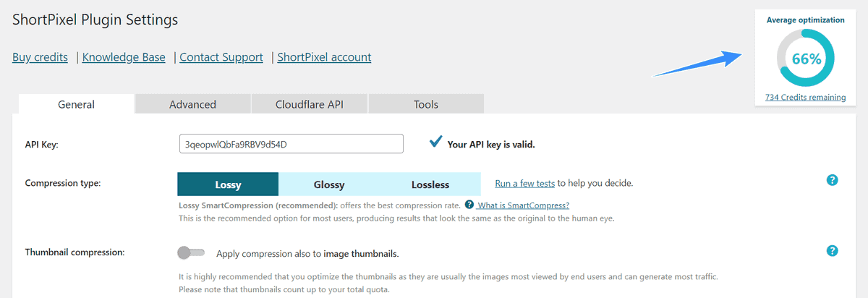868x298 pixels.
Task: Select Lossless compression type
Action: point(430,184)
